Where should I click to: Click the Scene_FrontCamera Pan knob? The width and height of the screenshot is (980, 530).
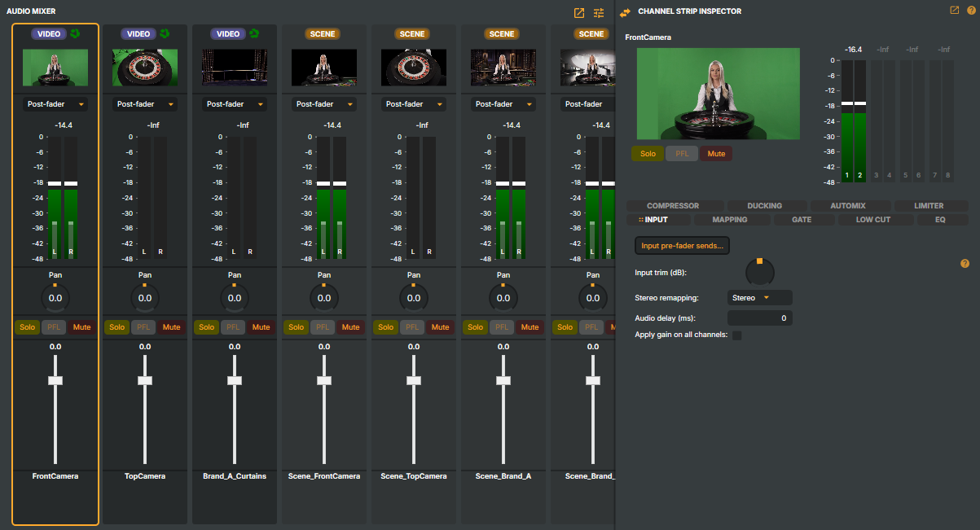coord(324,297)
